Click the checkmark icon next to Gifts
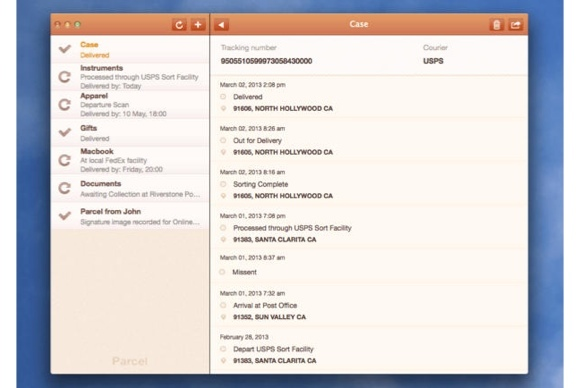Image resolution: width=580 pixels, height=388 pixels. pos(65,132)
